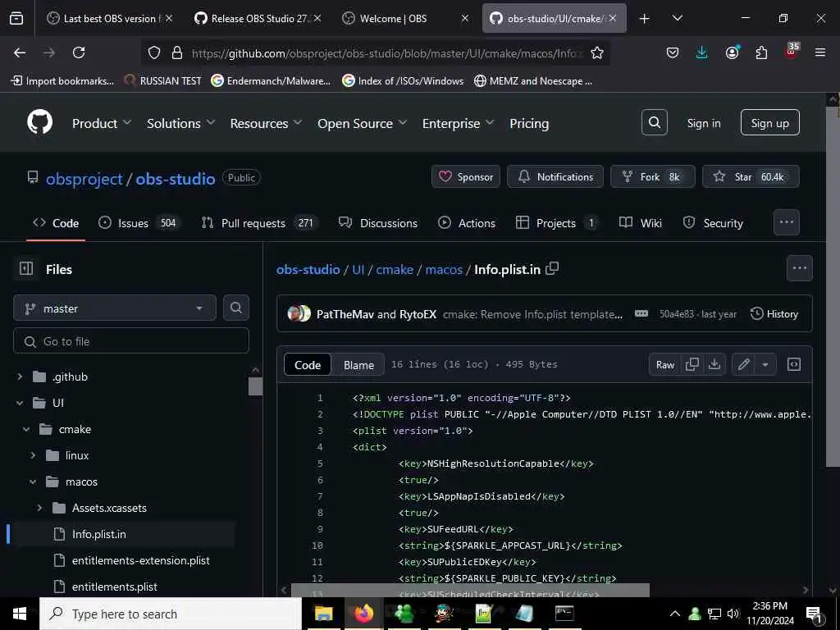This screenshot has height=630, width=840.
Task: Expand the .github folder
Action: (20, 377)
